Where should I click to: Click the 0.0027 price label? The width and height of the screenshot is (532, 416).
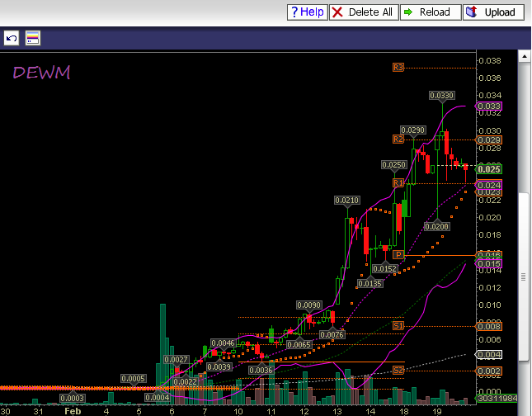[176, 359]
